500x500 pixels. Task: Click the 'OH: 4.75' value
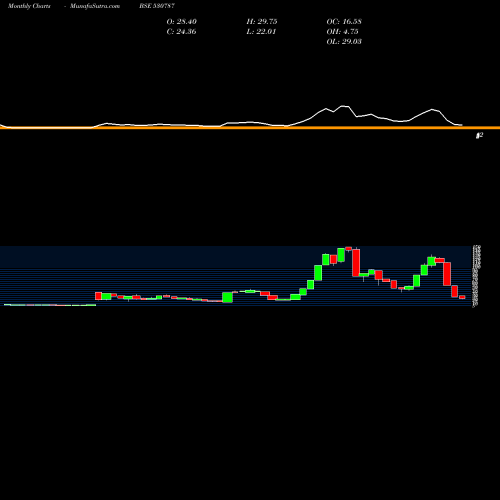click(x=342, y=32)
